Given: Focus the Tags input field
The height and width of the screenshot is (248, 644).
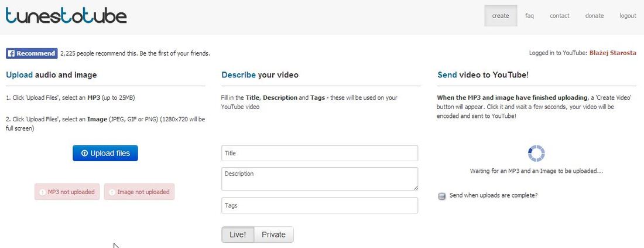Looking at the screenshot, I should [320, 205].
